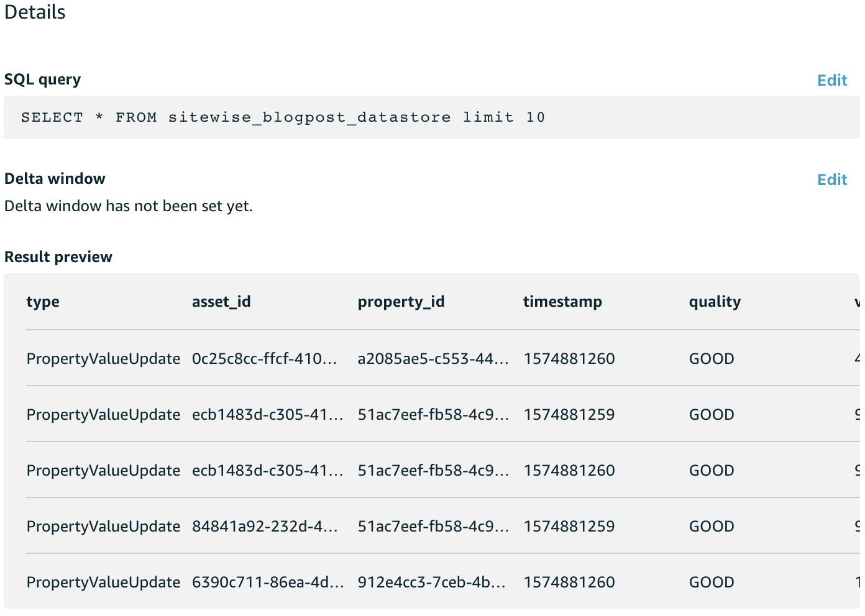Click timestamp 1574881259 in second row
The width and height of the screenshot is (865, 616).
[x=569, y=415]
